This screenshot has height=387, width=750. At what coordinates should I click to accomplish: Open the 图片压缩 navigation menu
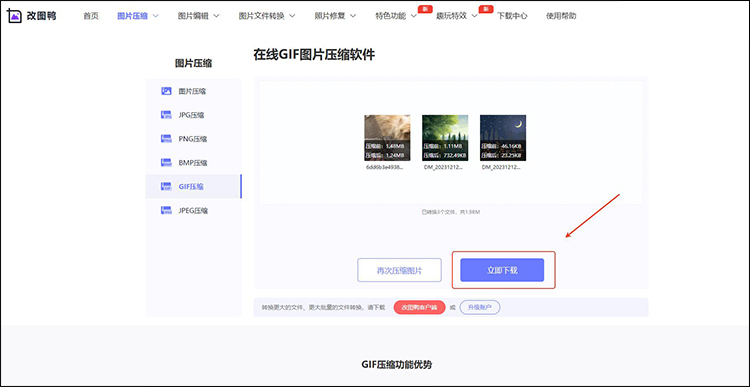(x=132, y=16)
